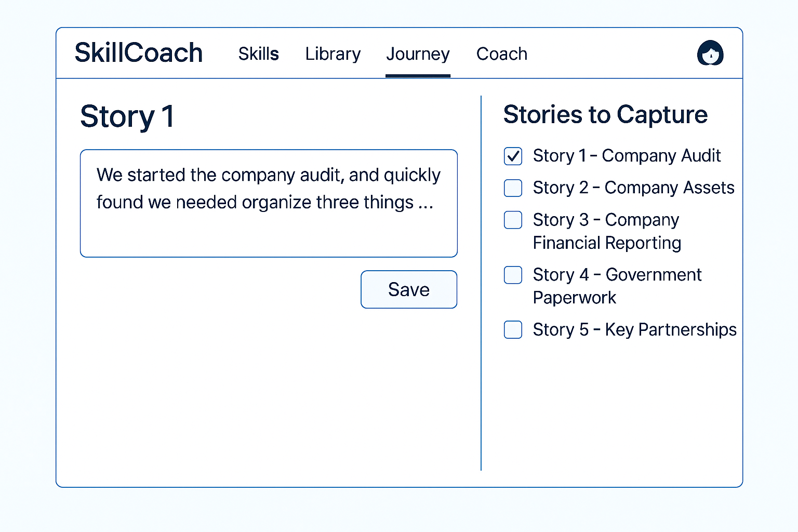Image resolution: width=798 pixels, height=532 pixels.
Task: Click the user avatar icon
Action: (x=710, y=54)
